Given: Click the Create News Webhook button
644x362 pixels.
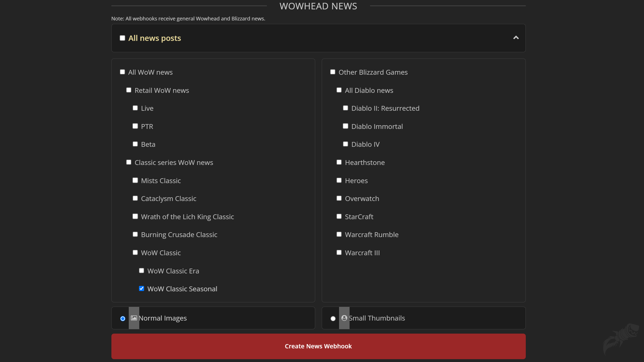Looking at the screenshot, I should [x=318, y=346].
